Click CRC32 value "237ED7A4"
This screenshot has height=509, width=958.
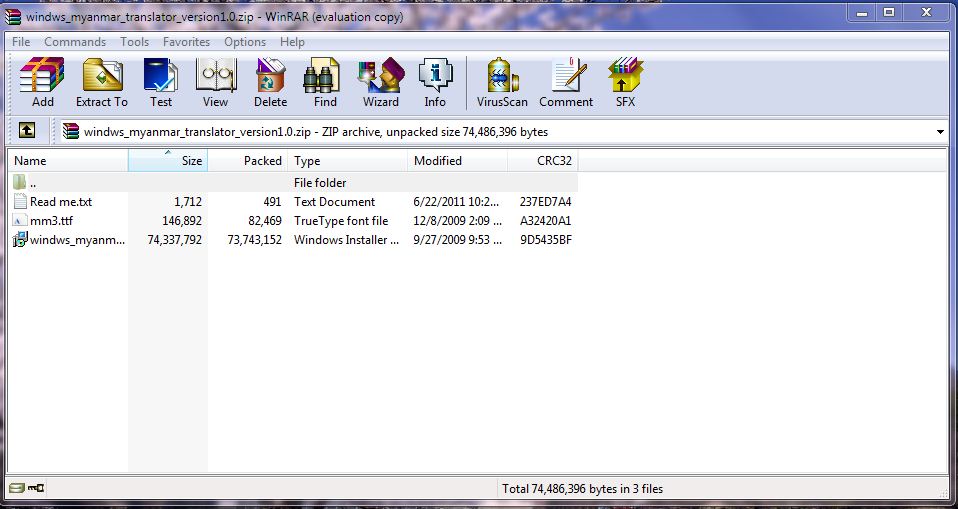(x=546, y=202)
